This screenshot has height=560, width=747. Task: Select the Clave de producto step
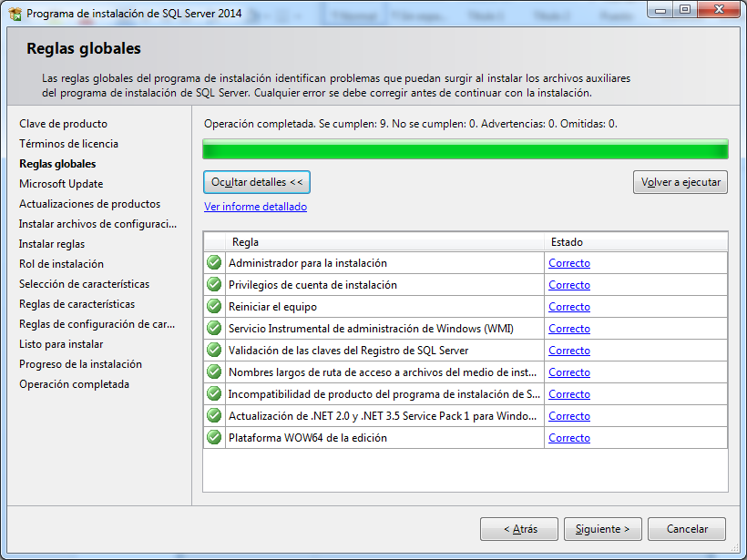(x=64, y=124)
